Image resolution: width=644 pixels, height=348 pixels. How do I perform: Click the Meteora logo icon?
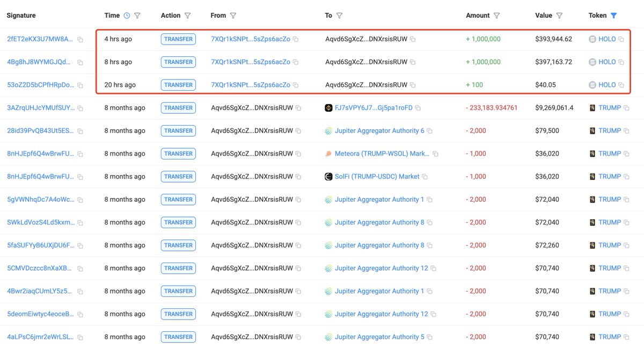329,154
